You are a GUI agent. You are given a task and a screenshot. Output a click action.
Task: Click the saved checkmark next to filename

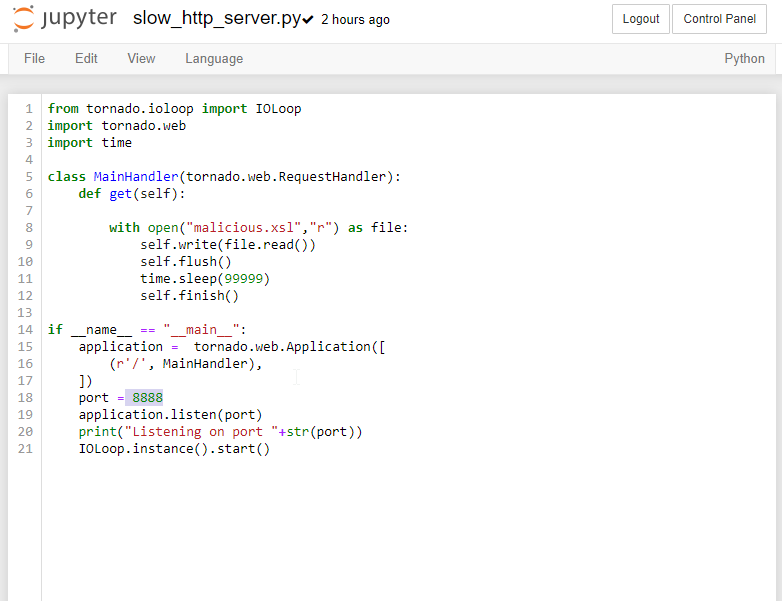[308, 20]
